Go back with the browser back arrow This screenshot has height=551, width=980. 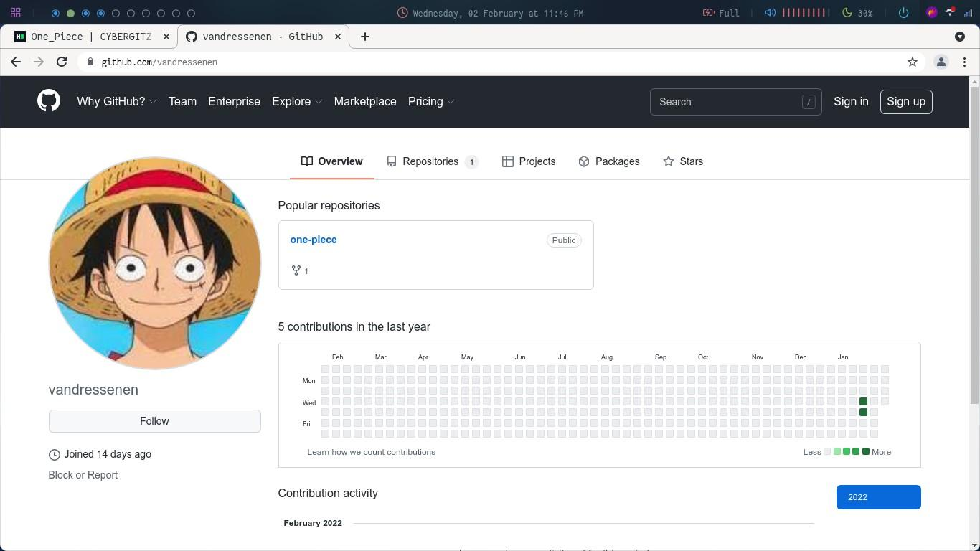(16, 62)
